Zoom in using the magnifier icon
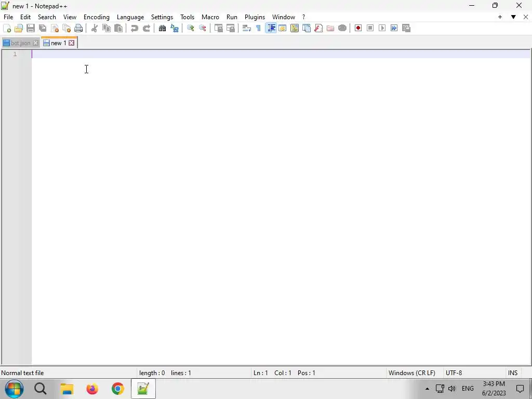This screenshot has width=532, height=399. point(190,28)
